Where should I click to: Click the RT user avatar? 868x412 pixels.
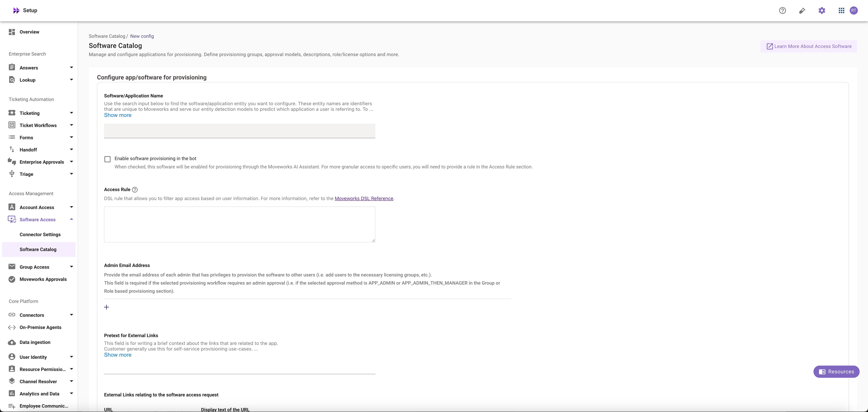click(854, 11)
